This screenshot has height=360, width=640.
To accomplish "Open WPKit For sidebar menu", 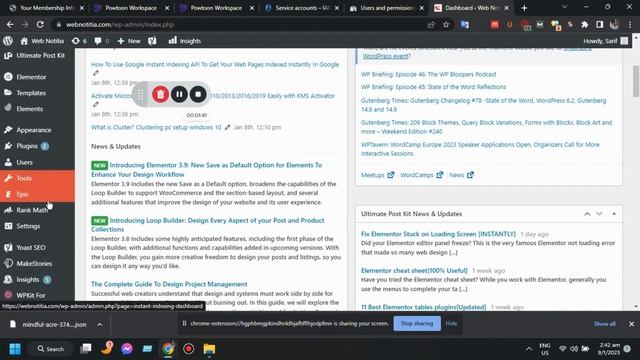I will click(x=37, y=295).
